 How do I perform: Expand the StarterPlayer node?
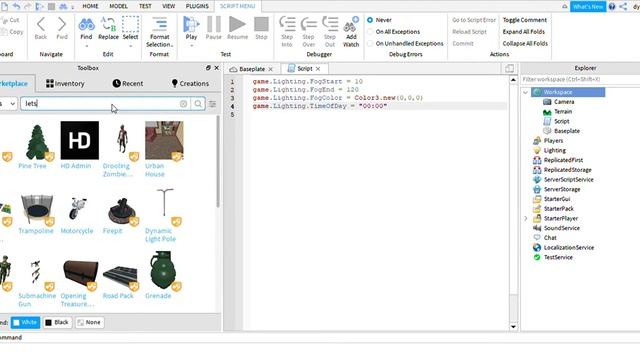coord(526,218)
